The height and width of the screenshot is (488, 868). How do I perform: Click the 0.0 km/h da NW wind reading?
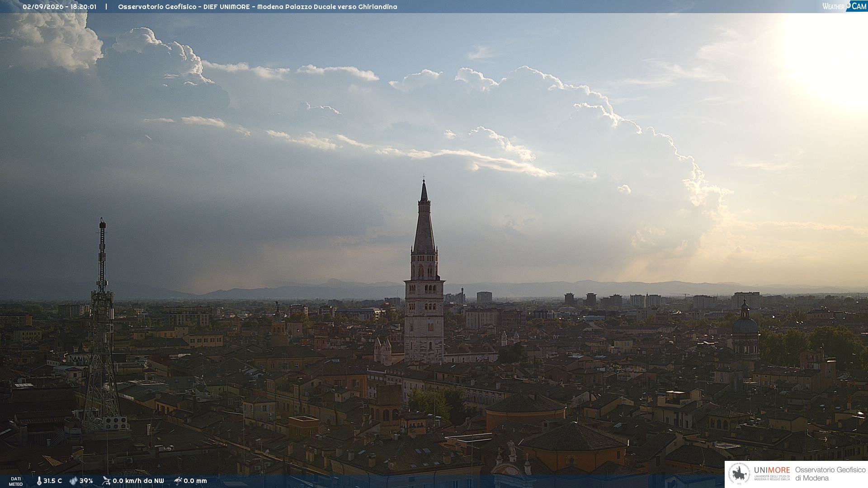(x=138, y=481)
